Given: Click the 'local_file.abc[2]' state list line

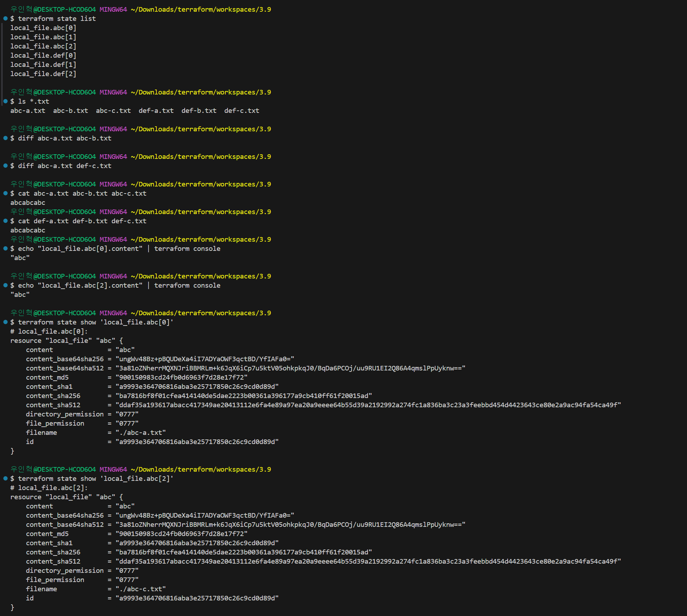Looking at the screenshot, I should 43,46.
